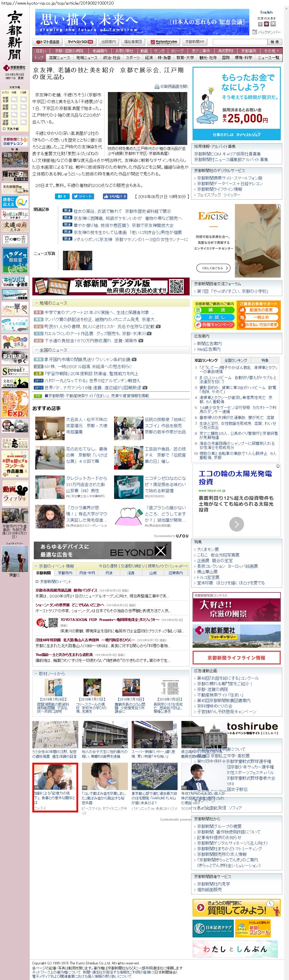Click the 各種キャンペーン icon button
289x980 pixels.
tap(214, 325)
